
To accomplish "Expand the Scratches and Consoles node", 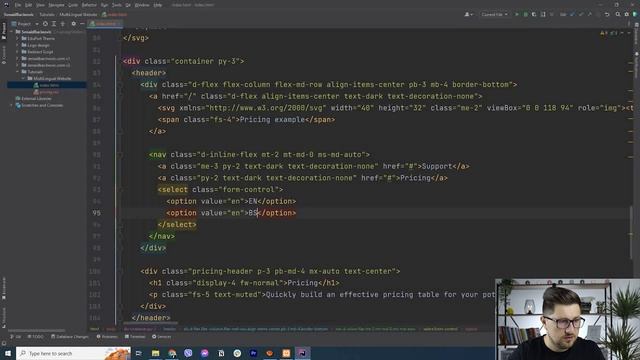I will pos(12,105).
